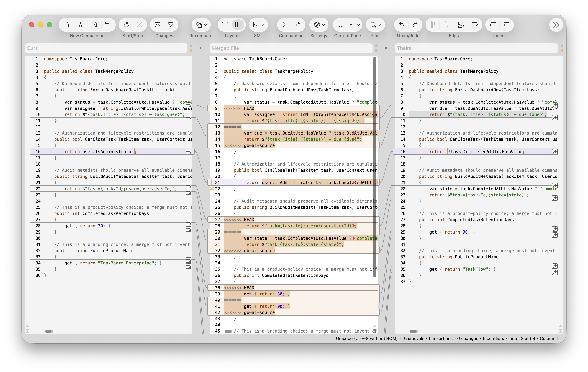Click the Stop X icon in Start/Stop
The image size is (588, 372).
[x=139, y=25]
